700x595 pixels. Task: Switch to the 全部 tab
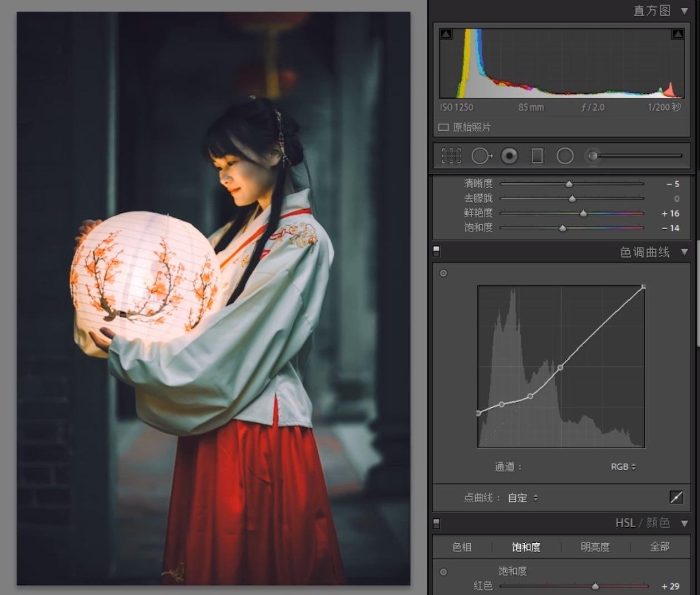tap(659, 547)
